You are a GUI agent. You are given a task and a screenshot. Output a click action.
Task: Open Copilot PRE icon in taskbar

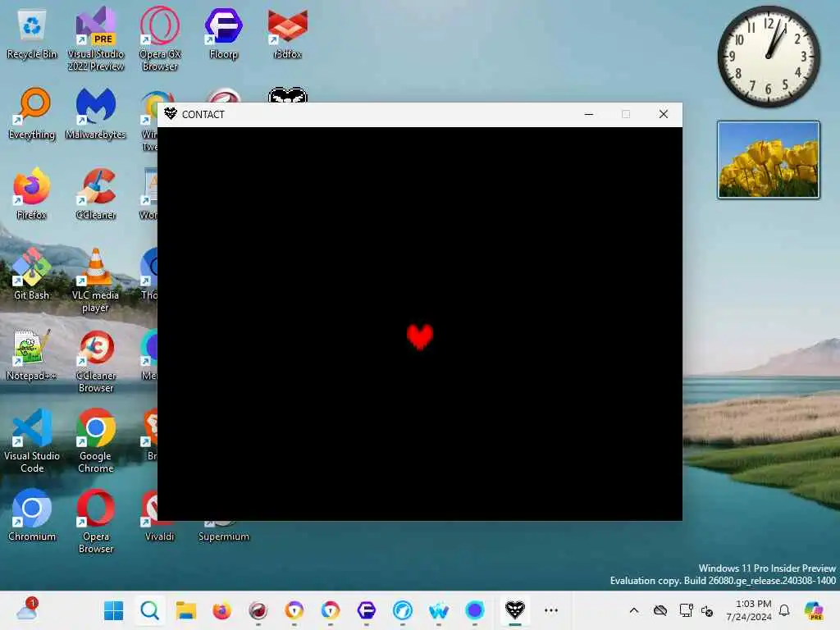[x=813, y=610]
